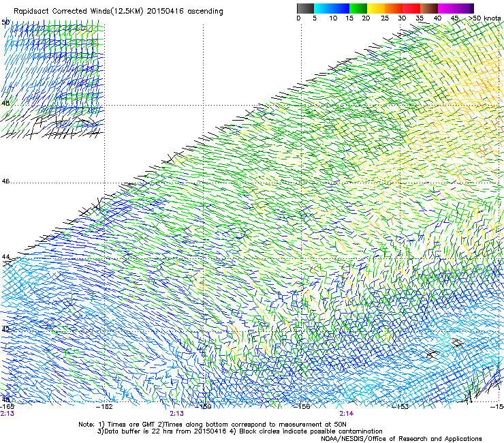Click longitude label '-162'
The image size is (504, 443).
(105, 407)
